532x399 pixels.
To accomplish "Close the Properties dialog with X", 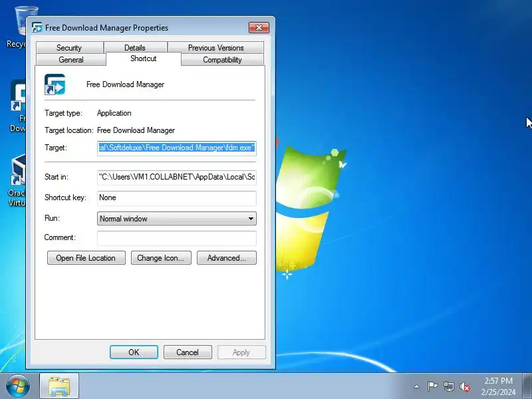I will [x=259, y=27].
